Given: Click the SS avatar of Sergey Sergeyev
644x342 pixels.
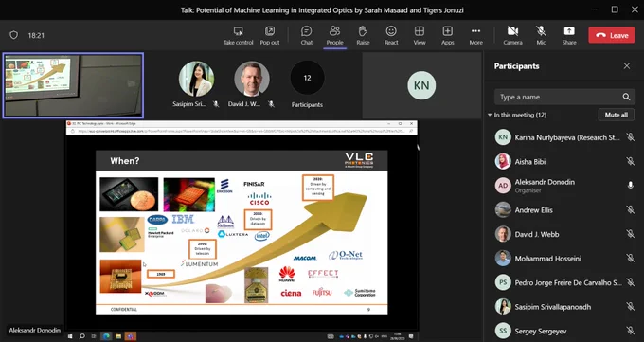Looking at the screenshot, I should pos(503,331).
